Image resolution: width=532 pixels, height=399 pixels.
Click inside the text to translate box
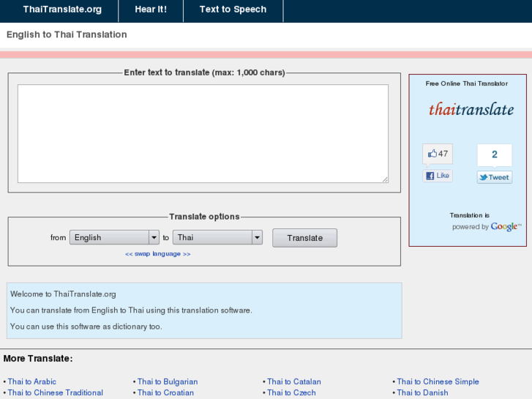[203, 133]
